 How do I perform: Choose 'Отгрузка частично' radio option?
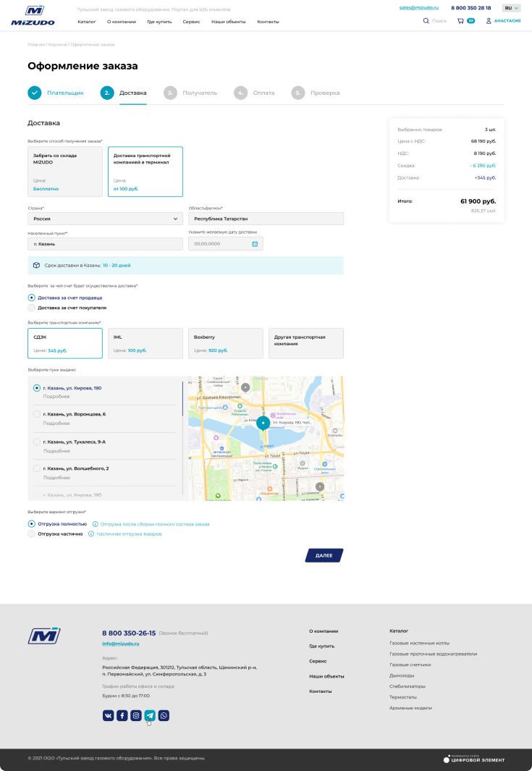tap(32, 534)
